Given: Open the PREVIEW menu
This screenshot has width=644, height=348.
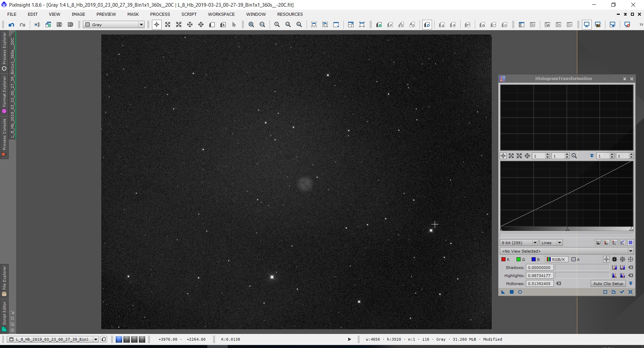Looking at the screenshot, I should 106,14.
